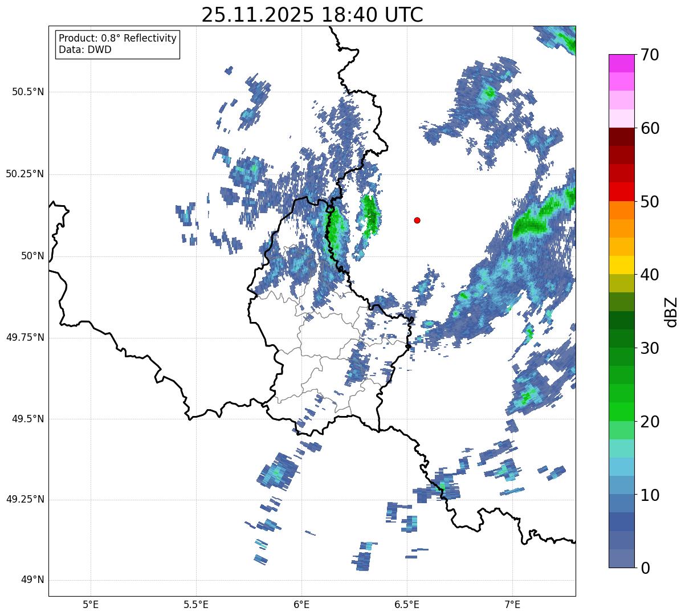The height and width of the screenshot is (616, 685).
Task: Click the "Product: 0.8° Reflectivity" label
Action: pos(118,38)
